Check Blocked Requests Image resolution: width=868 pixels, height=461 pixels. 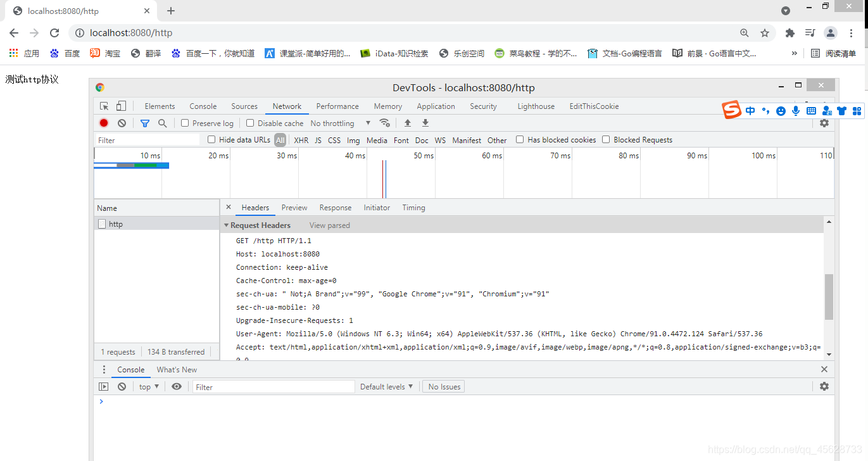(606, 139)
